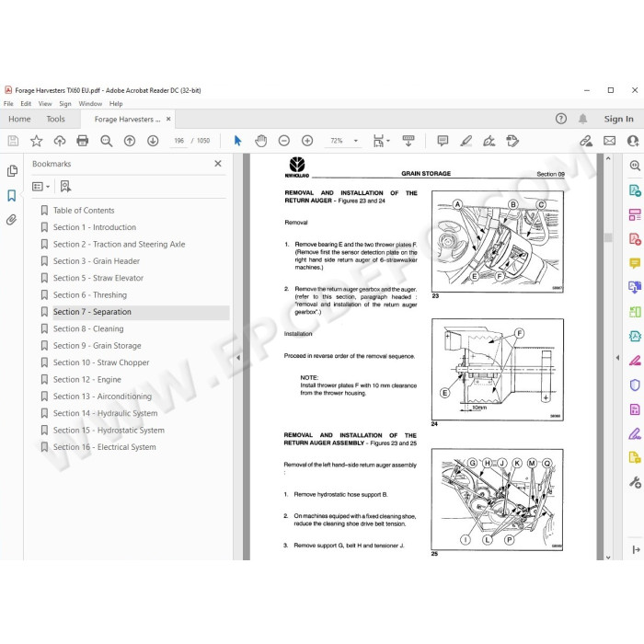Screen dimensions: 644x644
Task: Go to the previous page
Action: coord(130,141)
